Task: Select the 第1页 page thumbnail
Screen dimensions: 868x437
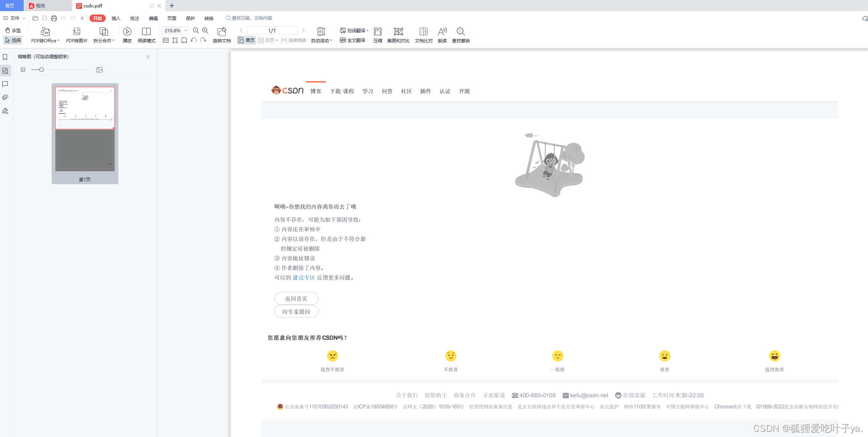Action: pos(85,129)
